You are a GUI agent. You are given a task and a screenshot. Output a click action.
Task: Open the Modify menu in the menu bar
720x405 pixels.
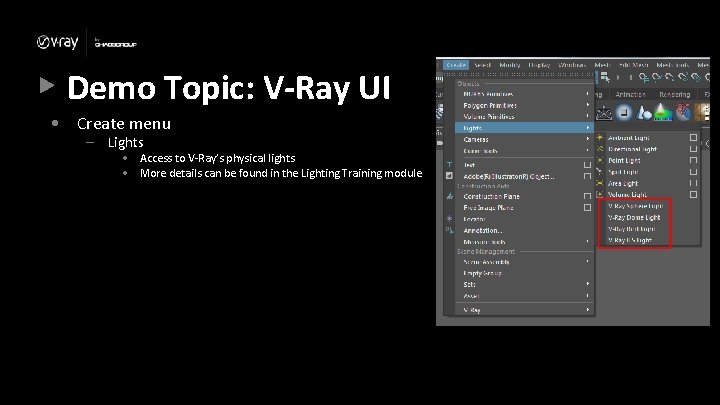[510, 65]
